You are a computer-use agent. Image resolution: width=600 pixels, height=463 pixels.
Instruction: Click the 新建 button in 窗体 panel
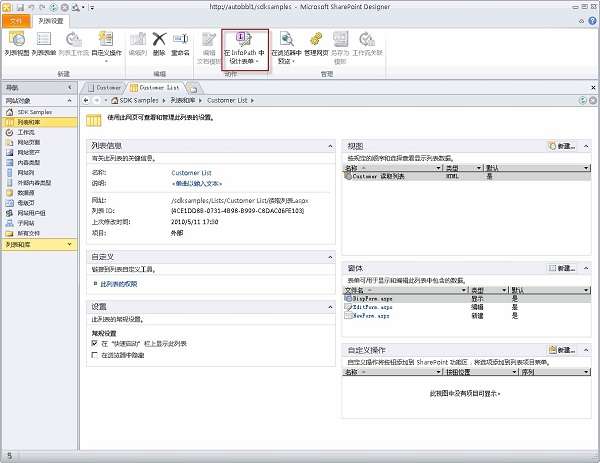click(x=561, y=268)
